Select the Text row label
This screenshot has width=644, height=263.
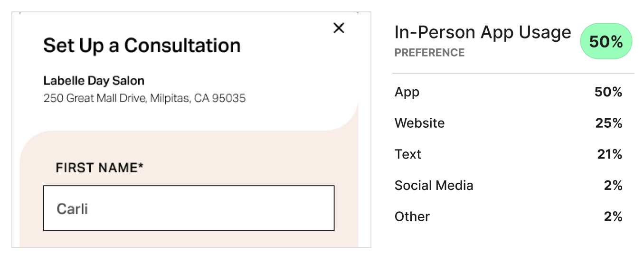point(407,154)
